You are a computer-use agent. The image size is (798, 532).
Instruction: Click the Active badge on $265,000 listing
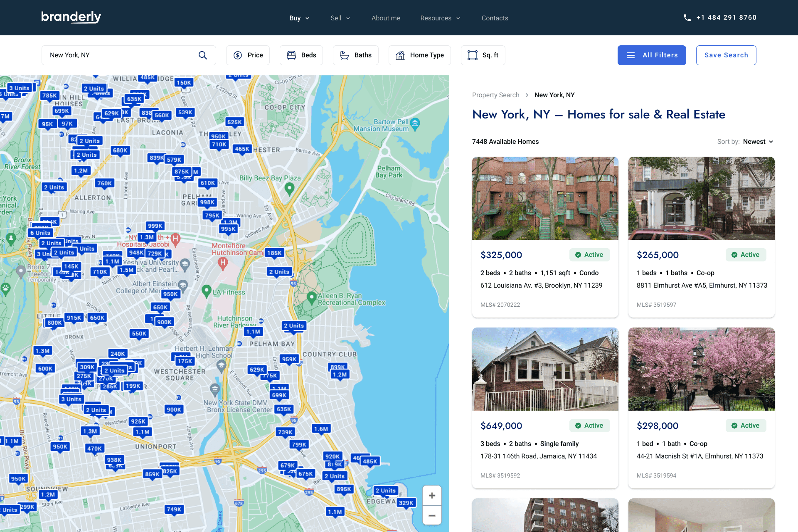pyautogui.click(x=746, y=255)
